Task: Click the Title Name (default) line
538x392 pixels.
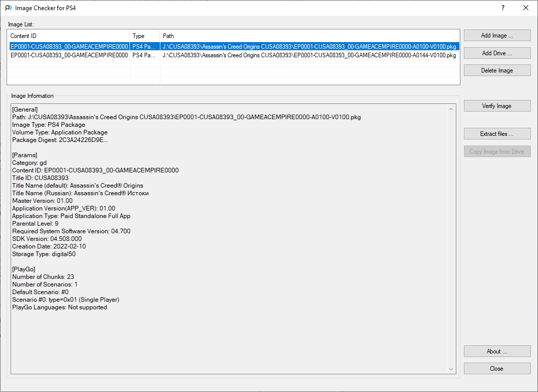Action: 78,186
